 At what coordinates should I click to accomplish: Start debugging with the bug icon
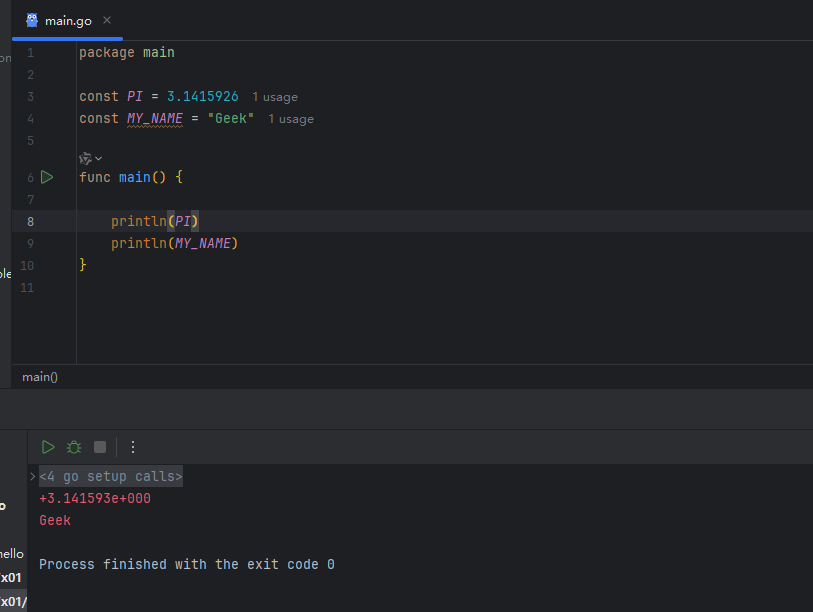point(74,447)
